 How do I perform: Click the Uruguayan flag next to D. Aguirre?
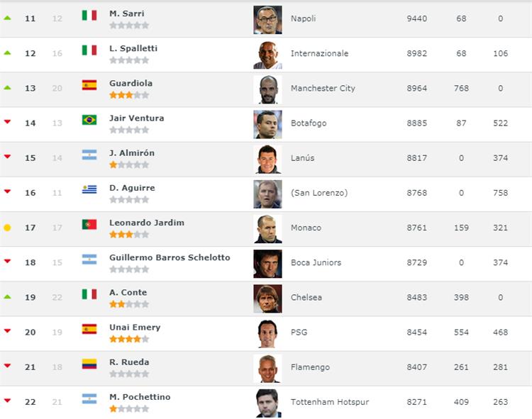(x=89, y=189)
